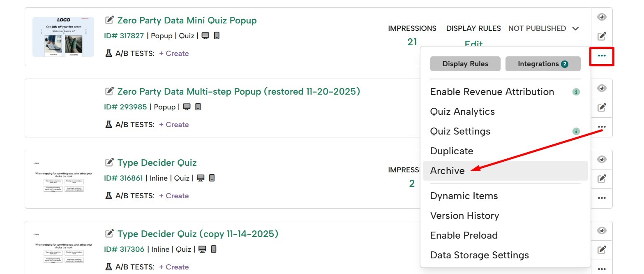644x274 pixels.
Task: Click rename pencil beside Zero Party Data Mini Quiz Popup
Action: (109, 20)
